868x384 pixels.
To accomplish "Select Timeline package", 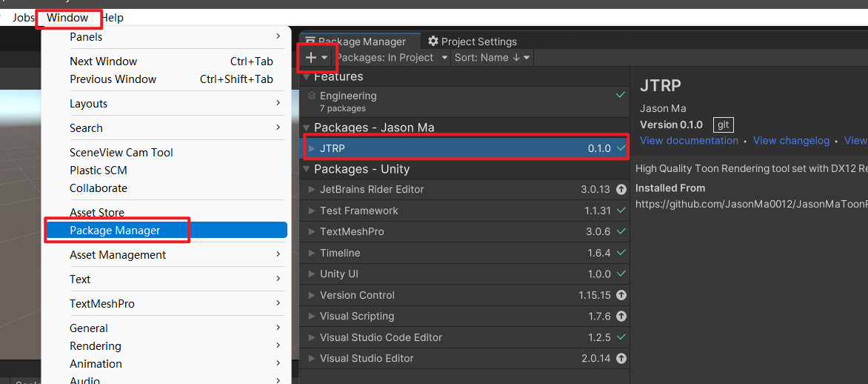I will point(464,253).
